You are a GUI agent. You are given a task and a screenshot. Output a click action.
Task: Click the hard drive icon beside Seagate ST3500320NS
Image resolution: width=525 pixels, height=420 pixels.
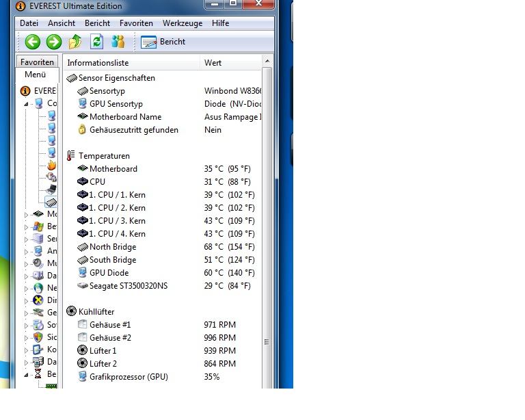click(82, 286)
